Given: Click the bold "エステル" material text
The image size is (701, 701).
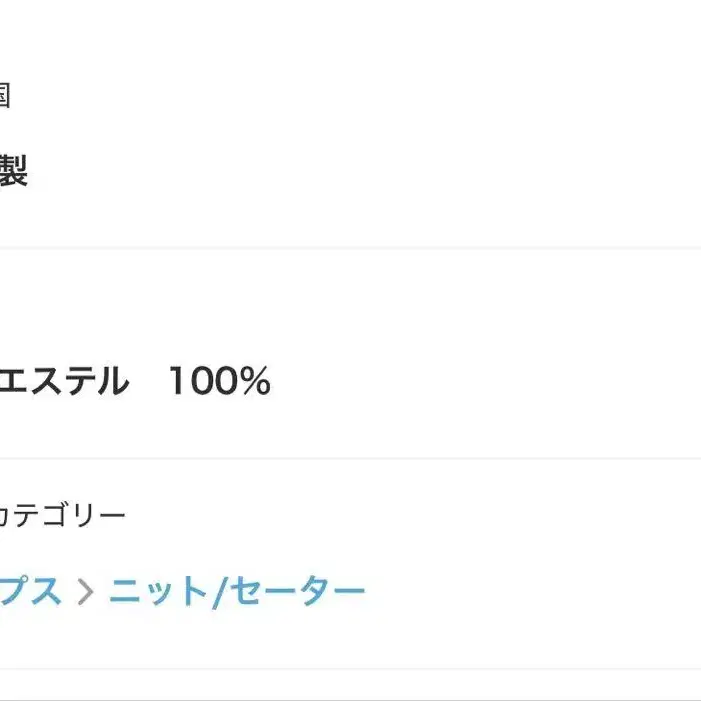Looking at the screenshot, I should pos(64,381).
